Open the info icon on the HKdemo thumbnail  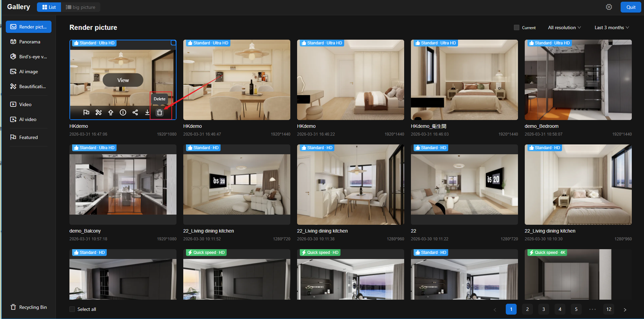(123, 113)
